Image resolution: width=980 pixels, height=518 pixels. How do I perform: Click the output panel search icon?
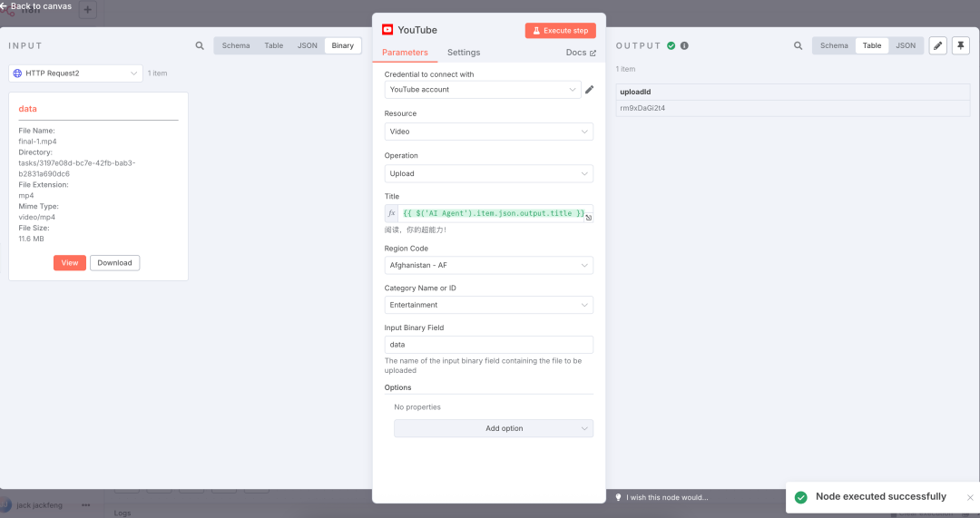tap(799, 45)
